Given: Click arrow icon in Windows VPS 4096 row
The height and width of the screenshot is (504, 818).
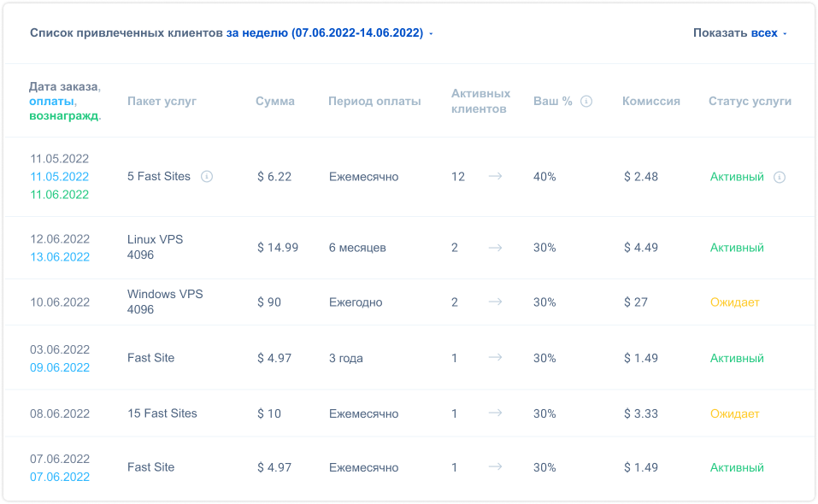Looking at the screenshot, I should [495, 302].
